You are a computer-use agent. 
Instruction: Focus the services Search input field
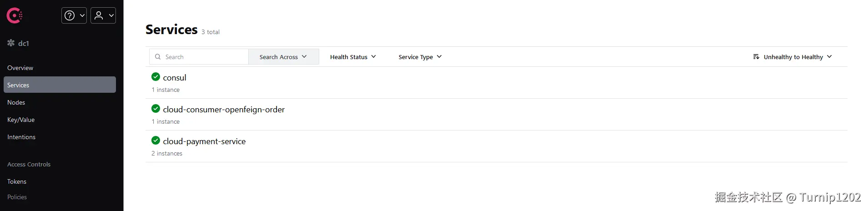pyautogui.click(x=205, y=57)
